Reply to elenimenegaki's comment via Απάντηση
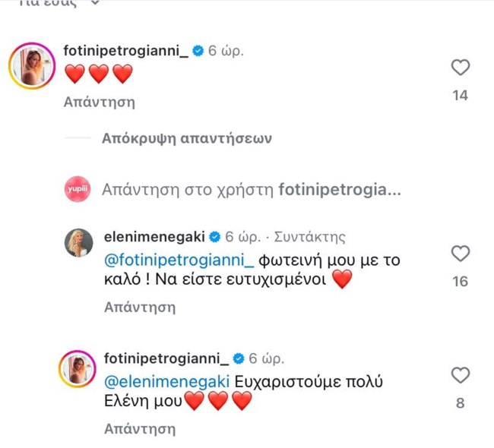Screen dimensions: 494x448 pyautogui.click(x=140, y=307)
